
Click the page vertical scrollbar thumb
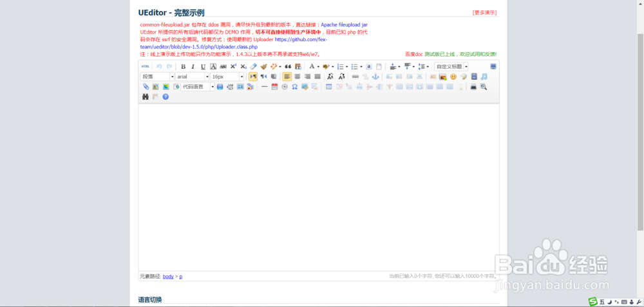pyautogui.click(x=640, y=131)
